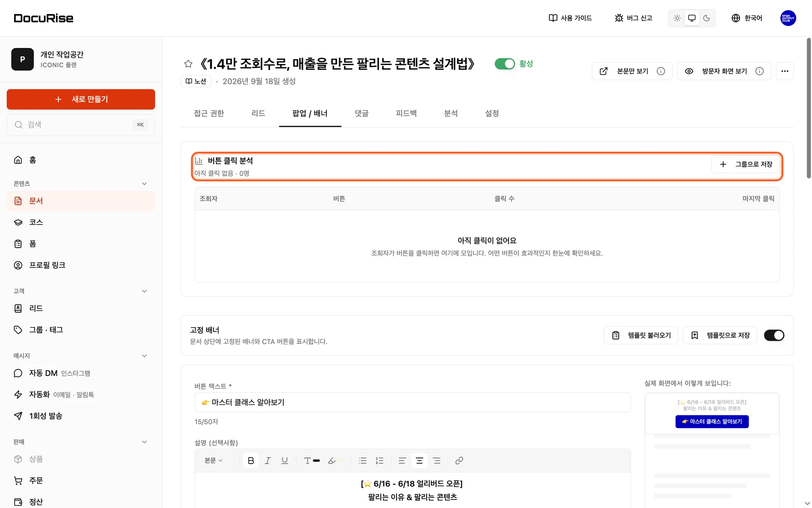
Task: Focus the 검색 search field
Action: click(81, 125)
